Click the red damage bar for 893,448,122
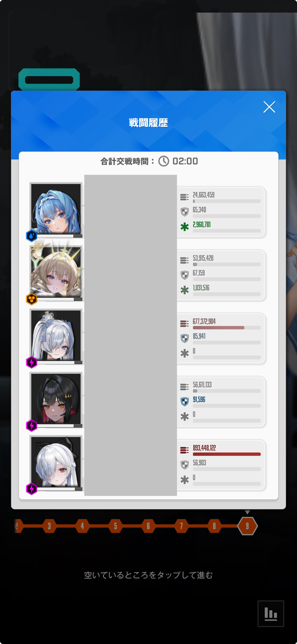The image size is (297, 644). click(227, 454)
